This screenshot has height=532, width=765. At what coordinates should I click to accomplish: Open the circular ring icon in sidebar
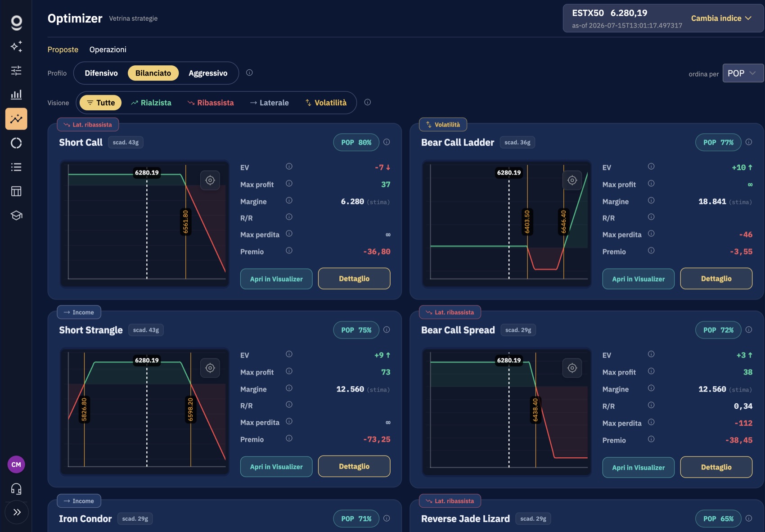[x=16, y=143]
